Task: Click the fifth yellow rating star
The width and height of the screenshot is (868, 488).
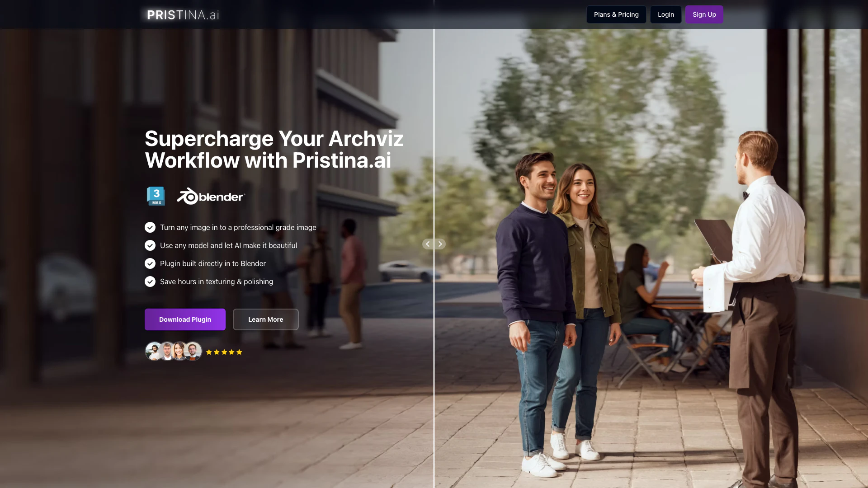Action: click(239, 352)
